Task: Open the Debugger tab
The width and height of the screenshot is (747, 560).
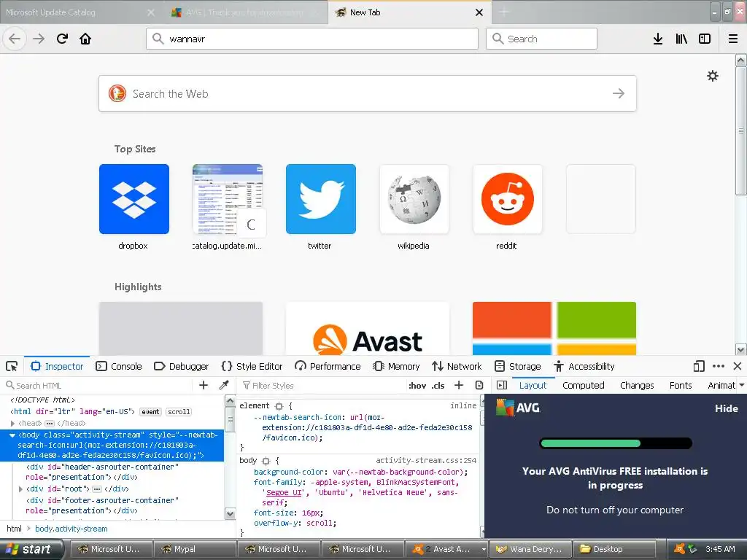Action: pos(182,366)
